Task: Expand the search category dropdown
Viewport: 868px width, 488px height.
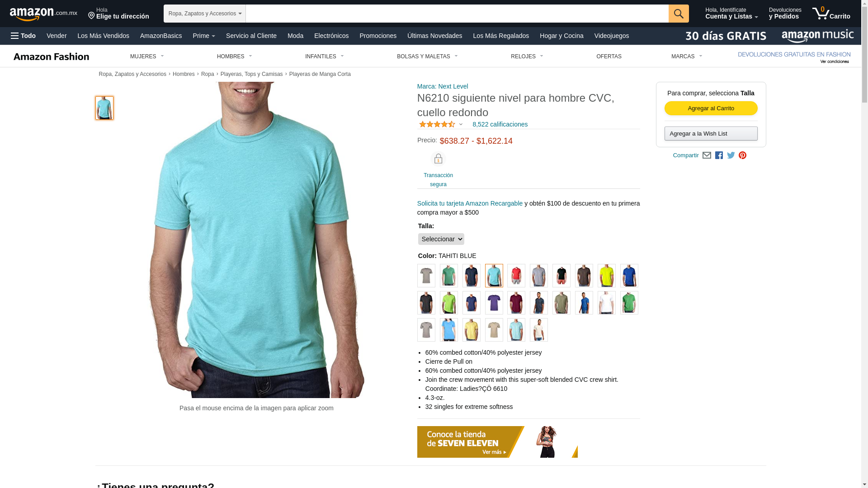Action: 205,14
